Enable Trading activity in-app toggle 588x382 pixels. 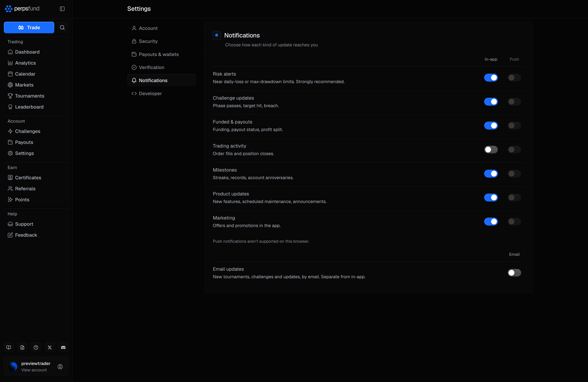coord(491,150)
